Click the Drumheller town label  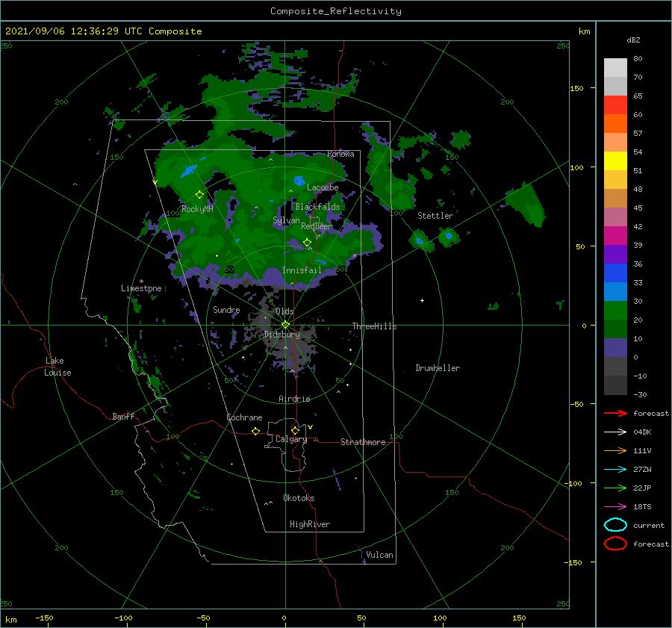(438, 368)
